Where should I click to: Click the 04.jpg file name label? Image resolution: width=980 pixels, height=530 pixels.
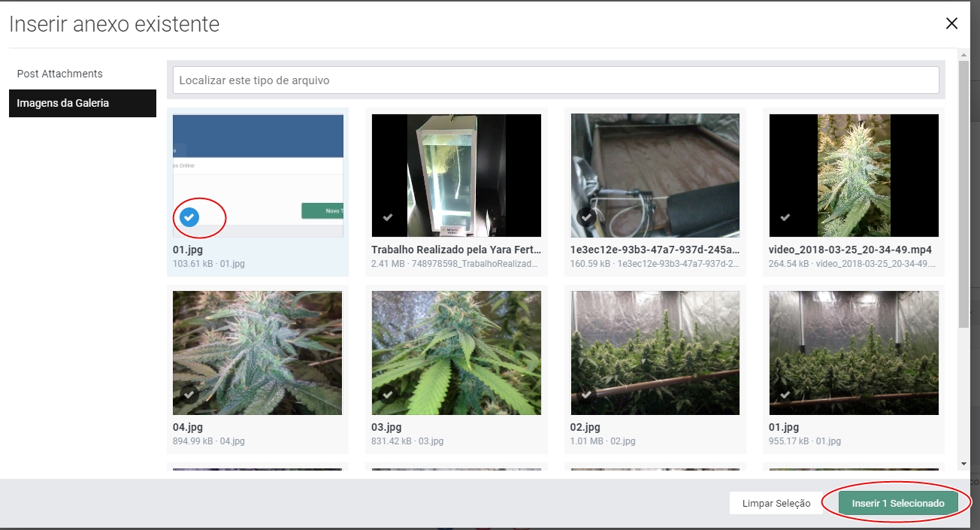pos(188,427)
